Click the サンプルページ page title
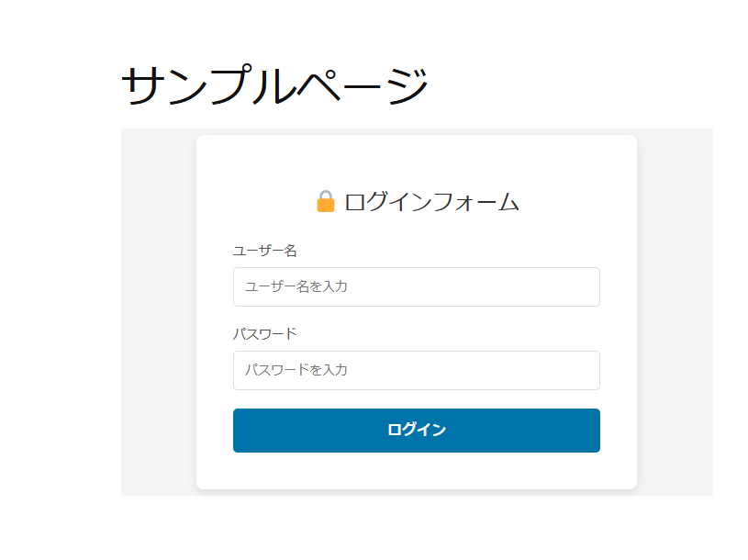The width and height of the screenshot is (748, 560). pos(274,86)
